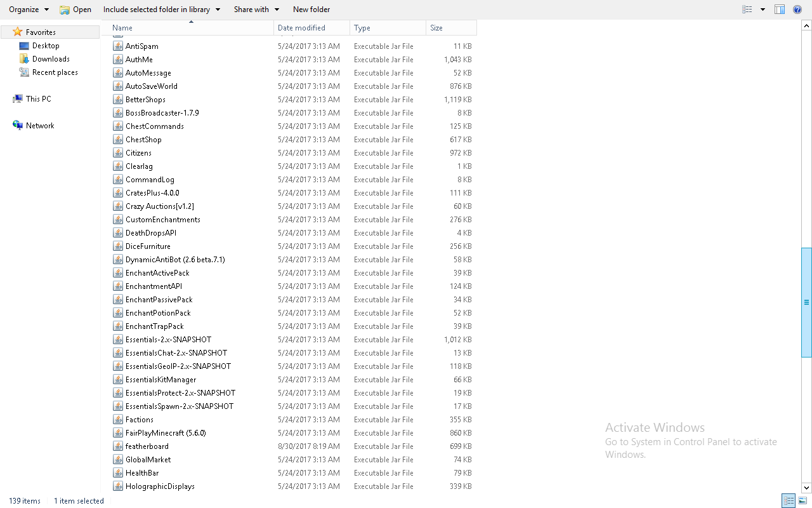The image size is (812, 508).
Task: Click the HolographicDisplays jar file icon
Action: tap(118, 486)
